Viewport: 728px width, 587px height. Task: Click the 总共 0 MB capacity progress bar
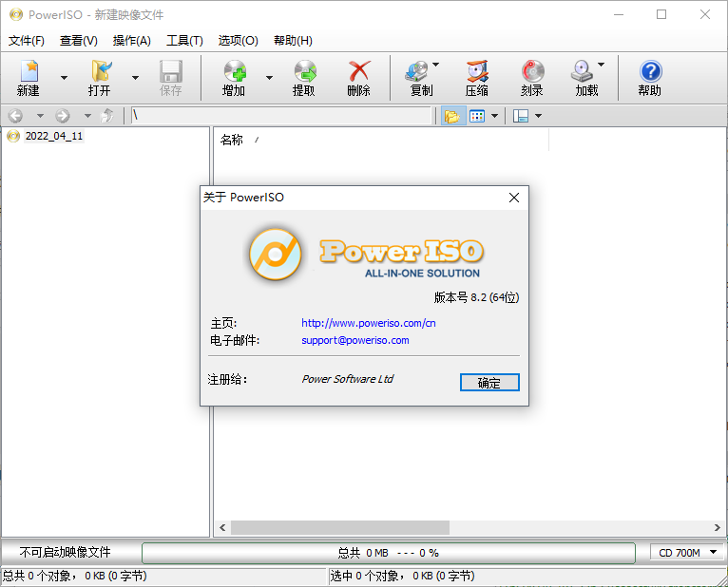point(388,553)
